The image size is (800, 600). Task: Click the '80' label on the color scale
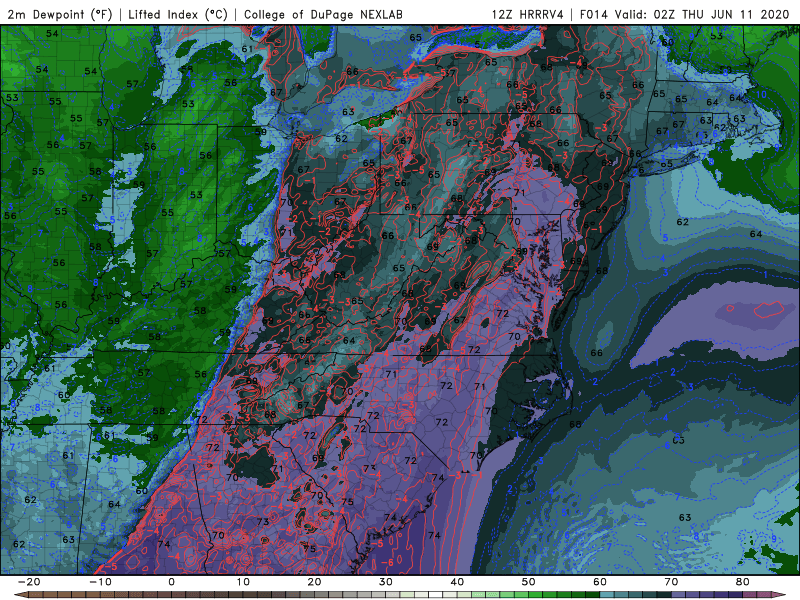[743, 582]
